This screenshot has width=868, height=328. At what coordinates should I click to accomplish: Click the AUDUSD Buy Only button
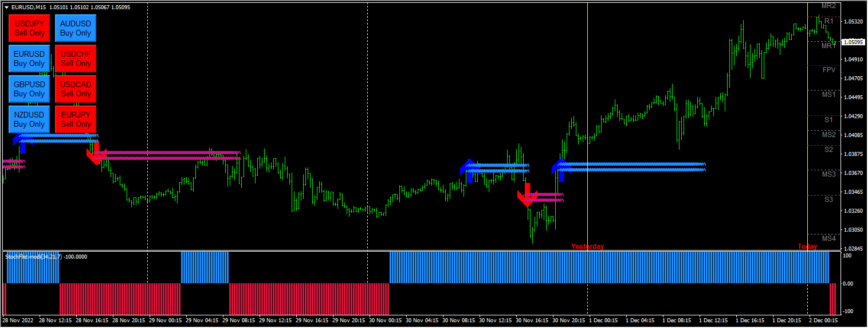click(x=76, y=28)
